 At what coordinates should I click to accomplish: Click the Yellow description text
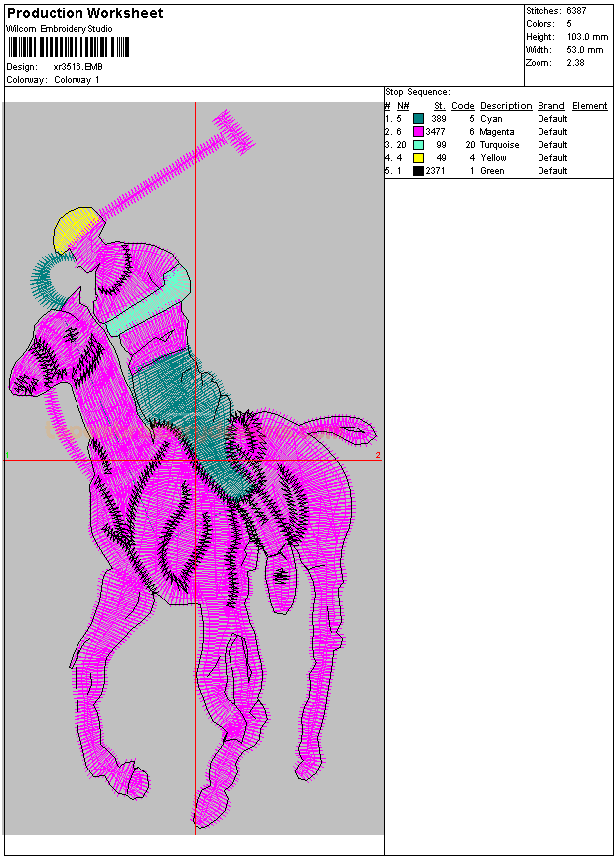point(493,158)
